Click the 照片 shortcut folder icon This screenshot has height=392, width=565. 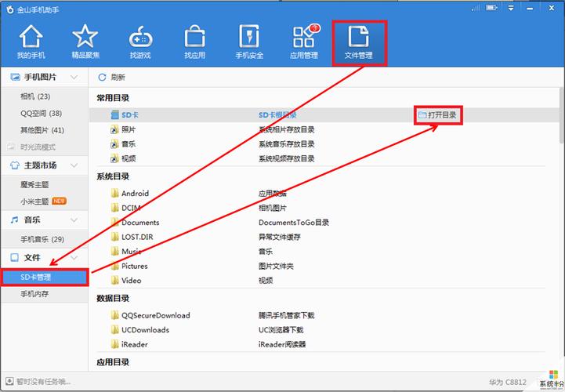pyautogui.click(x=114, y=129)
